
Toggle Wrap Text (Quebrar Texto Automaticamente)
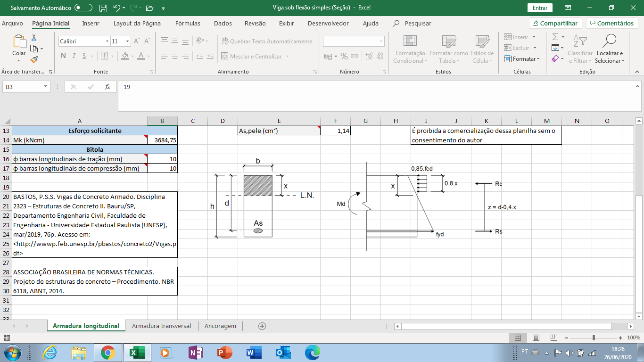(x=267, y=41)
